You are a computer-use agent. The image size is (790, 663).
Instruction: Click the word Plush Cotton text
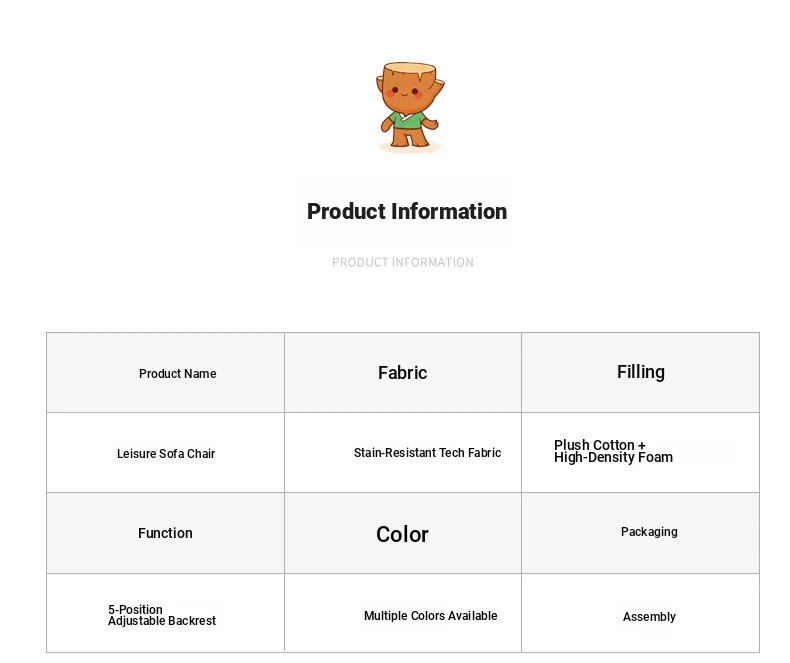tap(594, 445)
